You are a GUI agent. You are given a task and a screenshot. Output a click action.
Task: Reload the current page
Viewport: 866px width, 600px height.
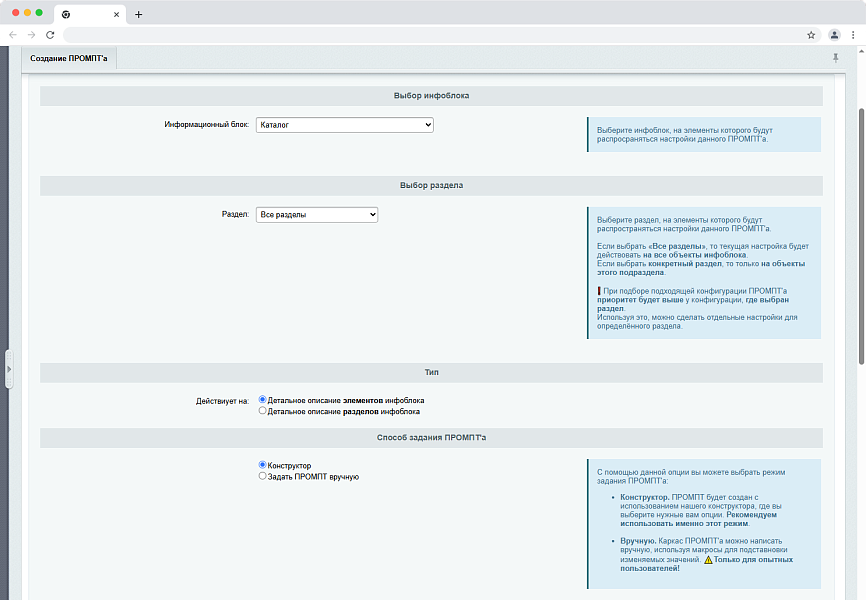pos(50,34)
